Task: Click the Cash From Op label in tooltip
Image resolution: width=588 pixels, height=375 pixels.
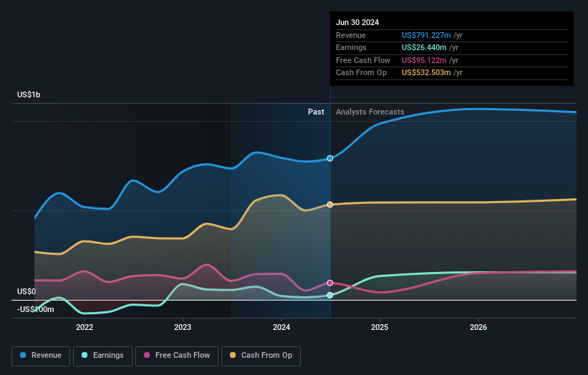Action: point(361,73)
